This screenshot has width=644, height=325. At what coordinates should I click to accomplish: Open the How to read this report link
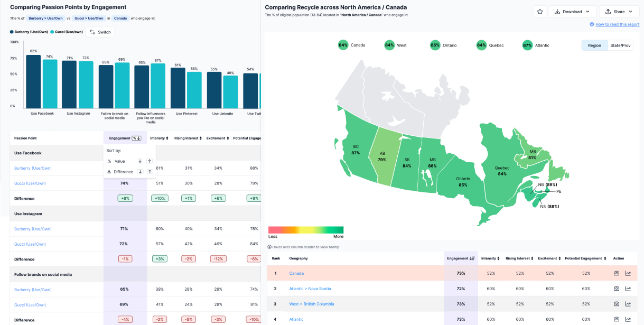[x=614, y=24]
